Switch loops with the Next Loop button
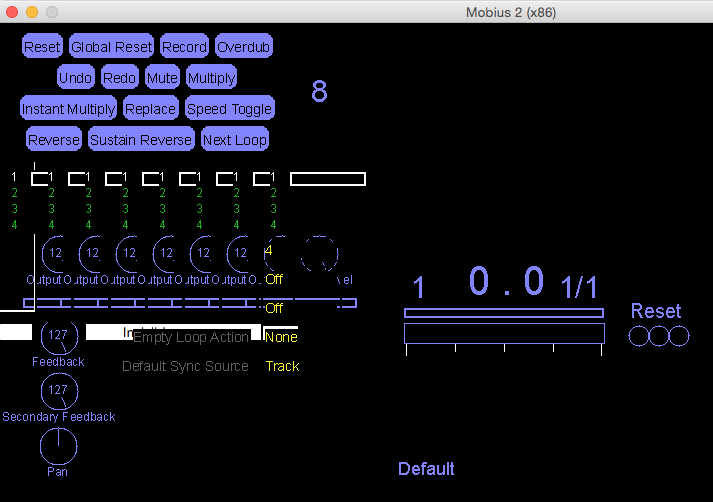The width and height of the screenshot is (713, 502). [235, 139]
